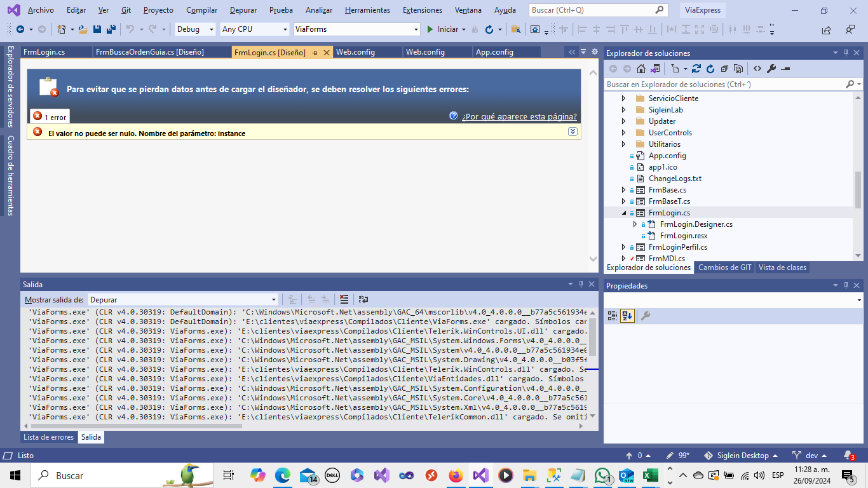Refresh the Solution Explorer
The image size is (868, 488).
(710, 69)
